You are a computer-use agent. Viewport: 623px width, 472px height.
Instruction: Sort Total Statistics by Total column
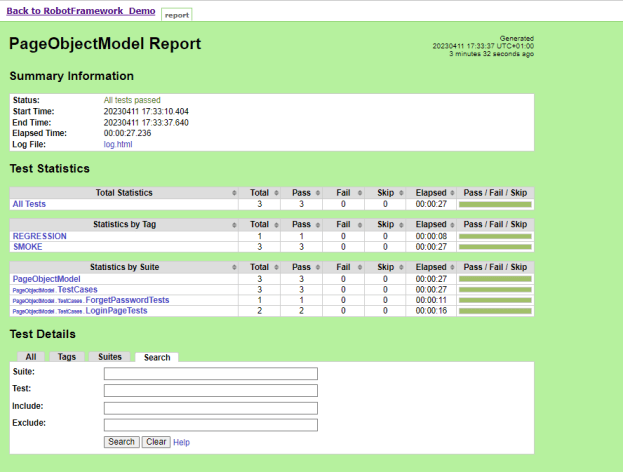pos(260,192)
